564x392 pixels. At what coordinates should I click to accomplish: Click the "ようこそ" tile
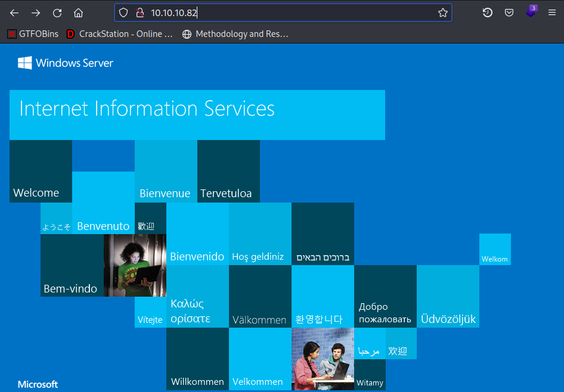[x=57, y=219]
